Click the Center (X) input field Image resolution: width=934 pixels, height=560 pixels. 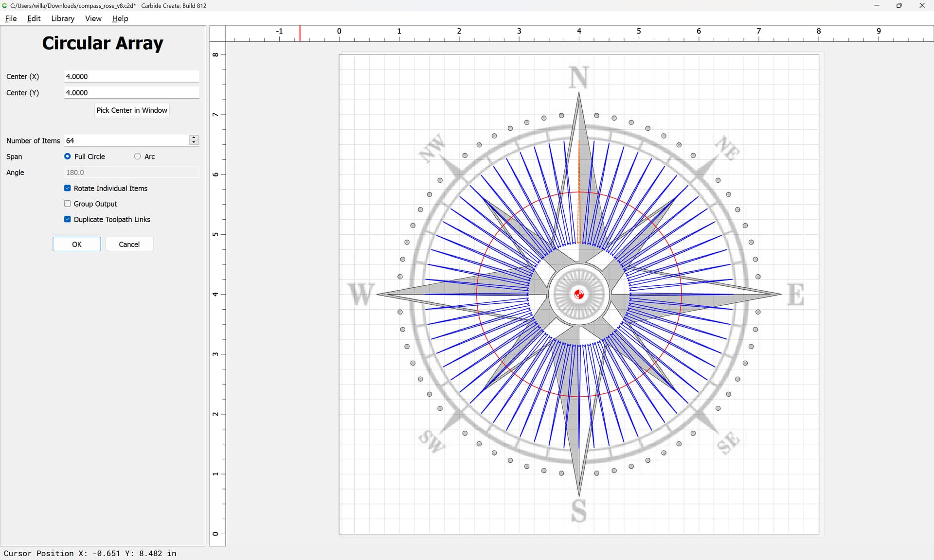click(x=131, y=76)
